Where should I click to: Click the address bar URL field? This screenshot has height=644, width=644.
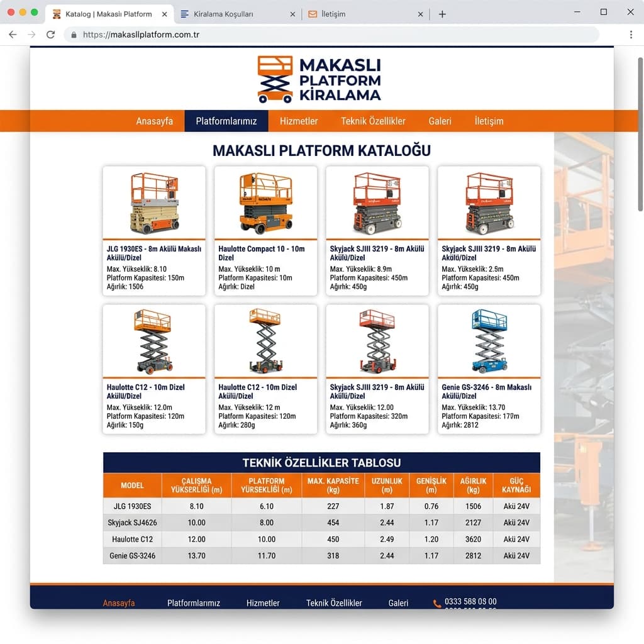coord(331,35)
